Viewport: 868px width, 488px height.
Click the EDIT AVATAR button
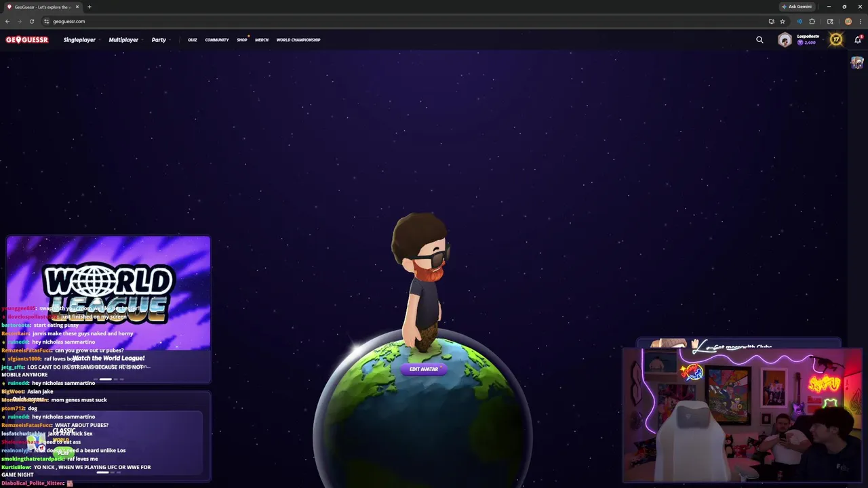point(424,369)
